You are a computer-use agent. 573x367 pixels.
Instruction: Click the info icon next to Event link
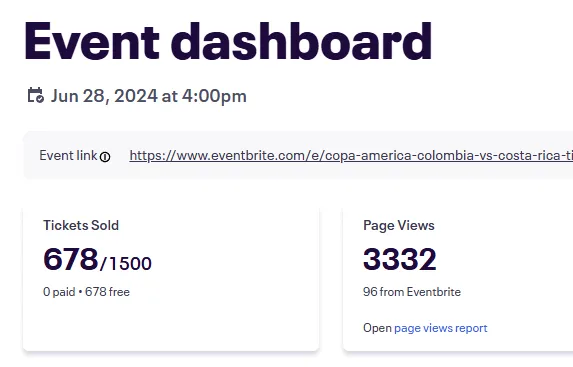click(105, 157)
